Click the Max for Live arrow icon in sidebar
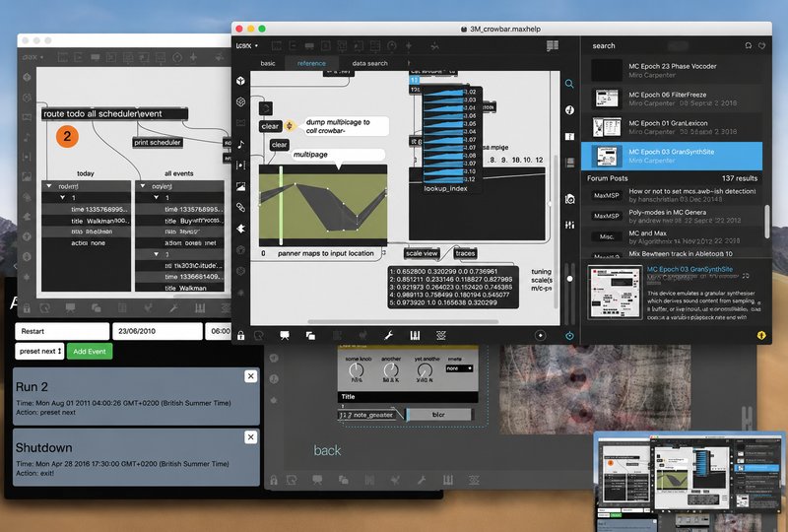The height and width of the screenshot is (532, 788). click(240, 229)
